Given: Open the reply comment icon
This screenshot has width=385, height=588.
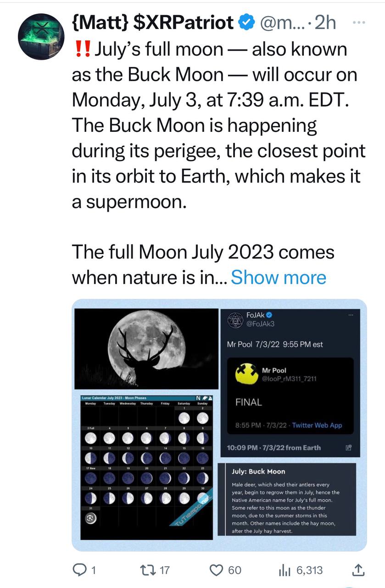Looking at the screenshot, I should click(80, 570).
